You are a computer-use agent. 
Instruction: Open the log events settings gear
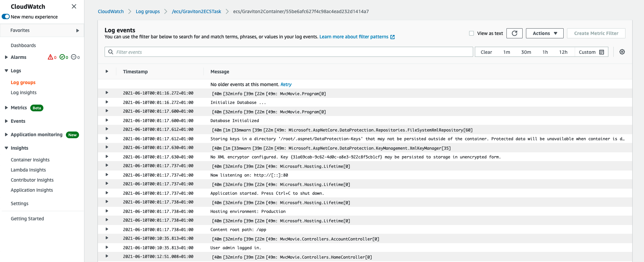[622, 52]
